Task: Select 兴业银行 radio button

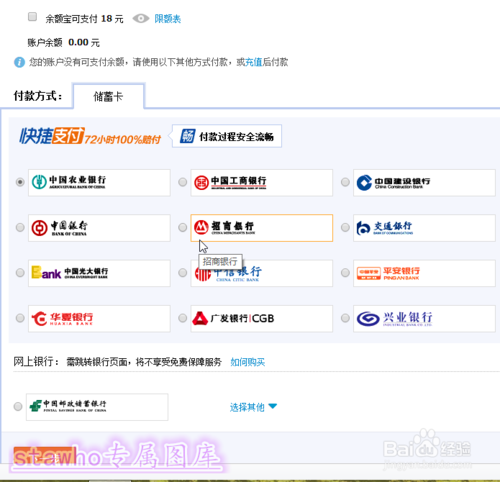Action: point(345,318)
